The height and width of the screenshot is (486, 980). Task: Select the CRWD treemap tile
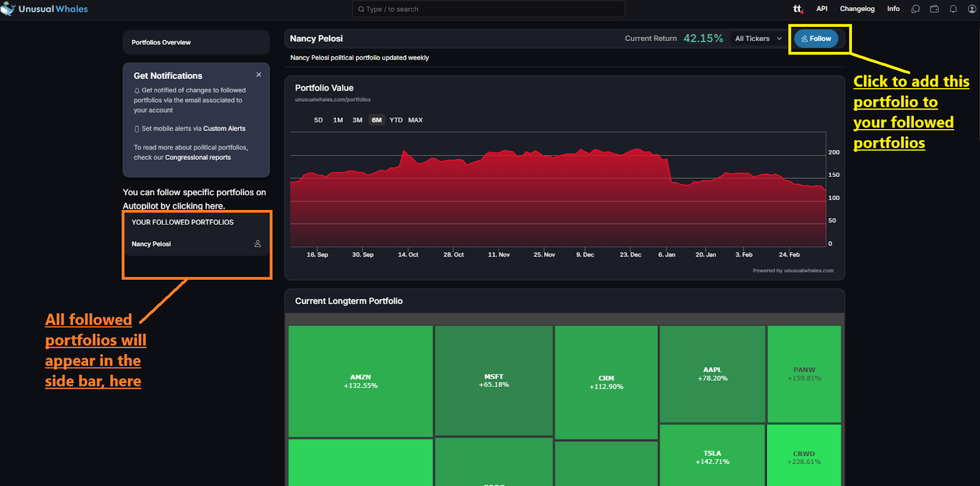click(x=804, y=456)
